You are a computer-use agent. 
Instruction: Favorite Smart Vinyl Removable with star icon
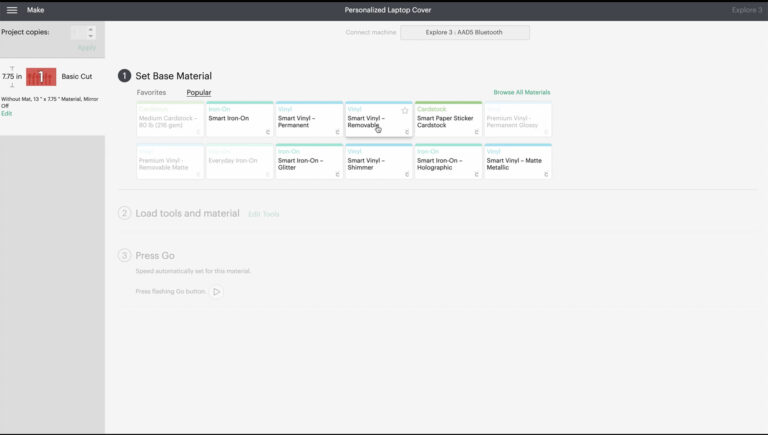405,111
